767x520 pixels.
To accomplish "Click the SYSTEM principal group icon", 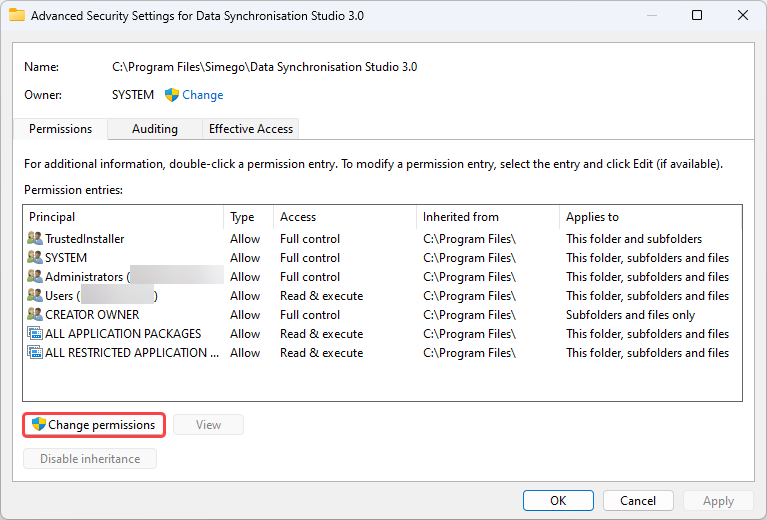I will point(35,257).
